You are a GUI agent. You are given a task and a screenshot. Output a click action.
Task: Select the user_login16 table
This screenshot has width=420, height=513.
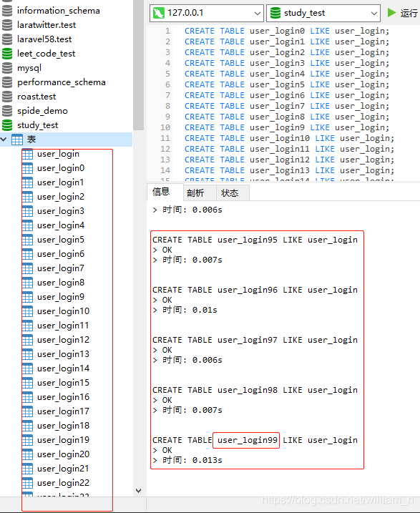[63, 397]
